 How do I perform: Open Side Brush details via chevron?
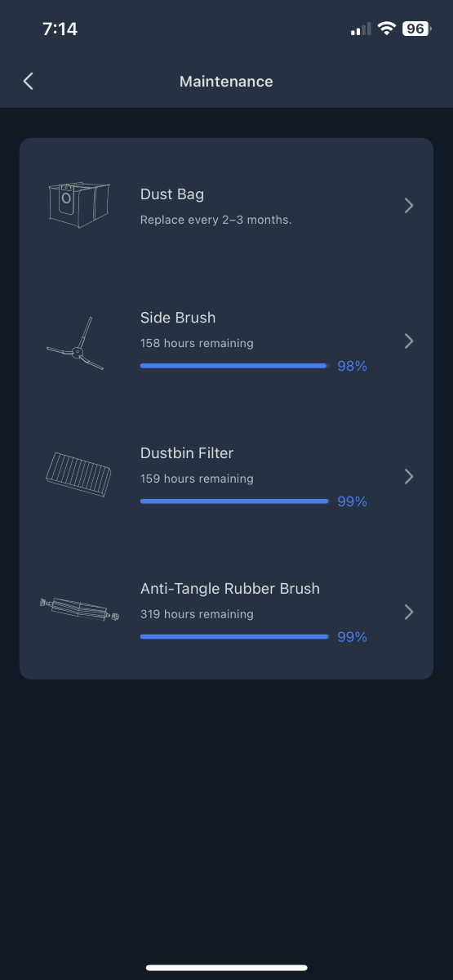coord(409,341)
